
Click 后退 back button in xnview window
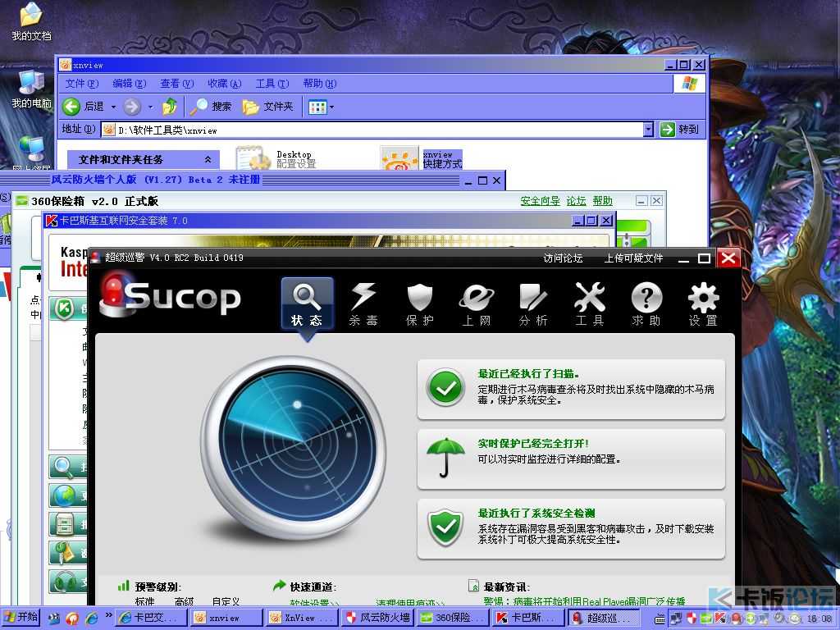pos(84,107)
